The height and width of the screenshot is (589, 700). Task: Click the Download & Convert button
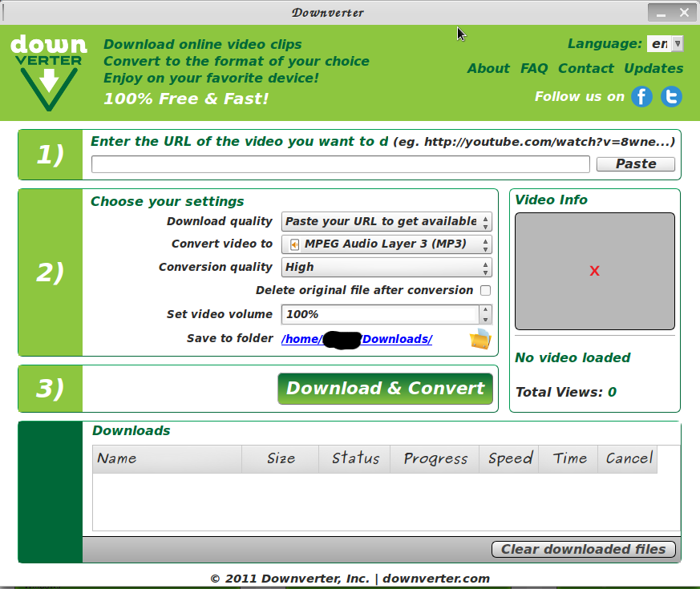[385, 389]
